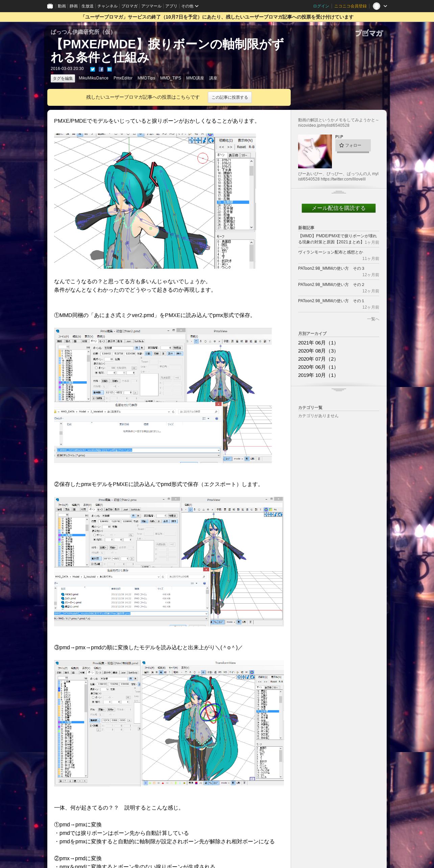The image size is (434, 868).
Task: Click the メール配信を購読する button
Action: pos(339,208)
